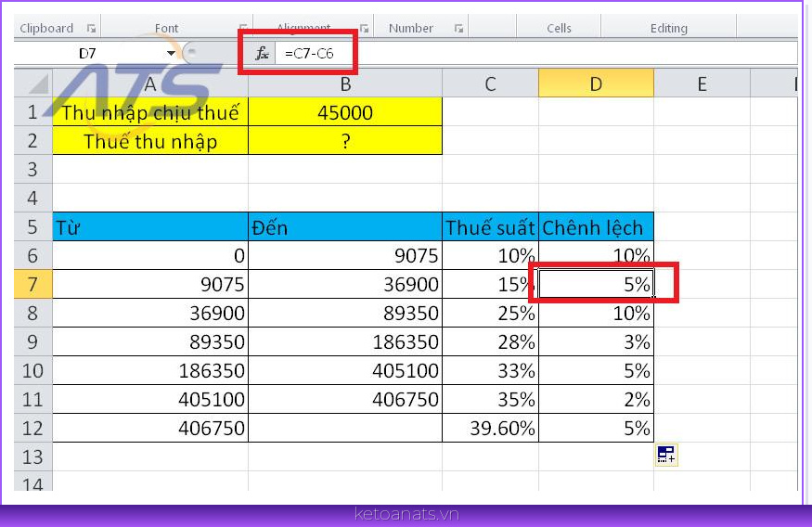
Task: Select 186350 in the Từ column
Action: click(x=150, y=370)
